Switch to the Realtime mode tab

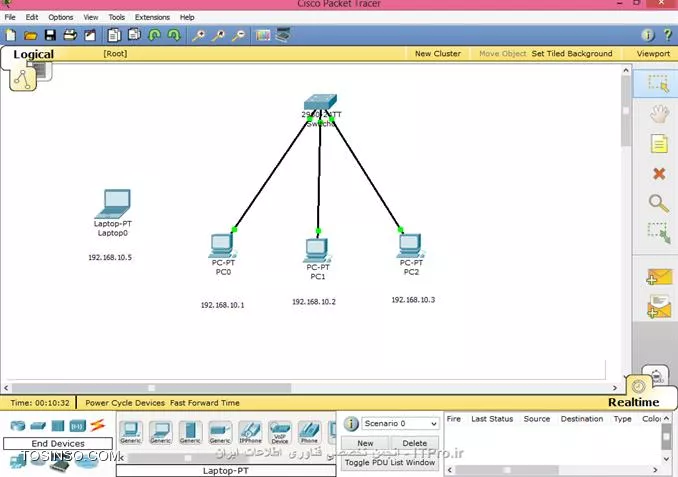click(633, 402)
